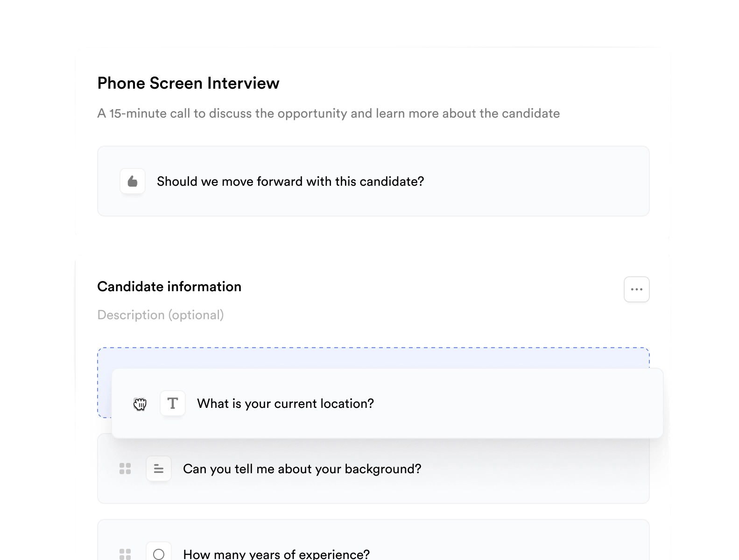
Task: Grab the drag handle of years of experience question
Action: pos(125,554)
